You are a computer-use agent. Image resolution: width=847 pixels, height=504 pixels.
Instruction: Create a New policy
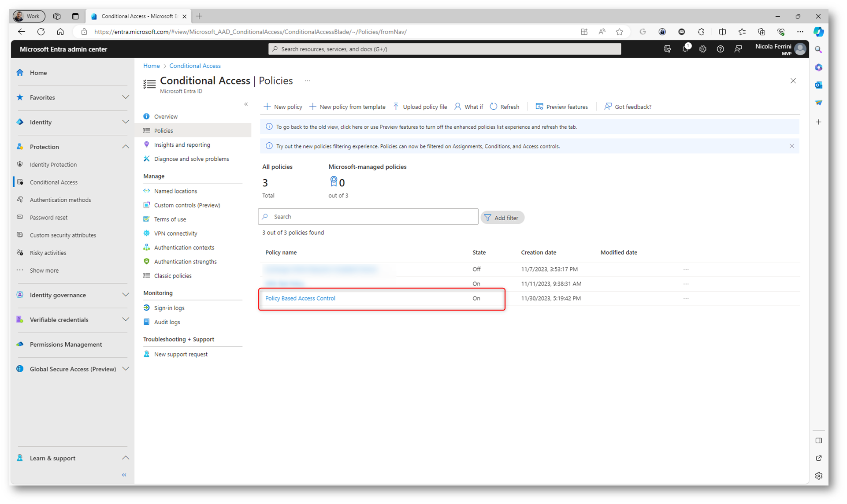pyautogui.click(x=283, y=107)
